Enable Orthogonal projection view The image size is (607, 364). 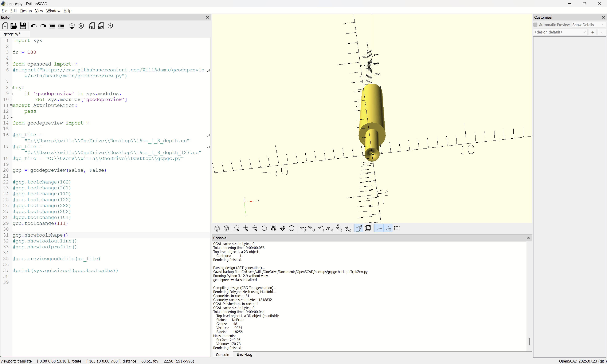click(368, 228)
